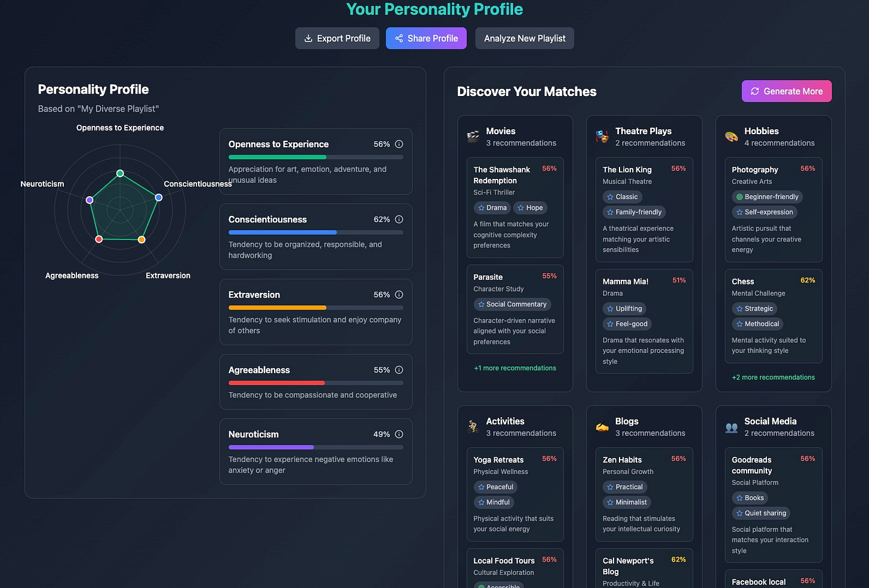
Task: Open the Yoga Retreats title
Action: [498, 460]
